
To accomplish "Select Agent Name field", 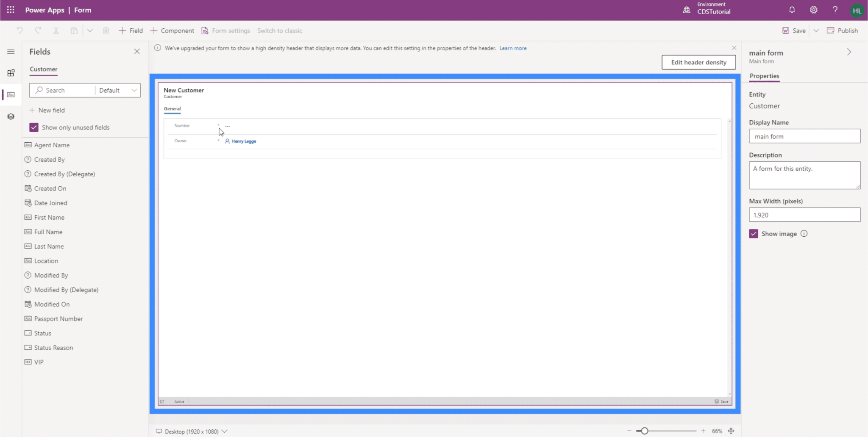I will click(x=47, y=145).
